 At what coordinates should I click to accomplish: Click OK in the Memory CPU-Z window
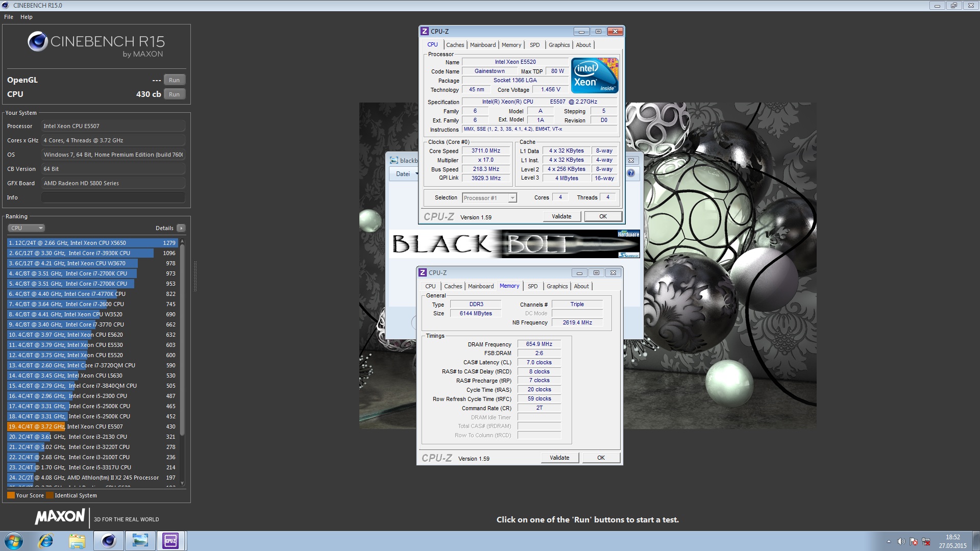601,458
